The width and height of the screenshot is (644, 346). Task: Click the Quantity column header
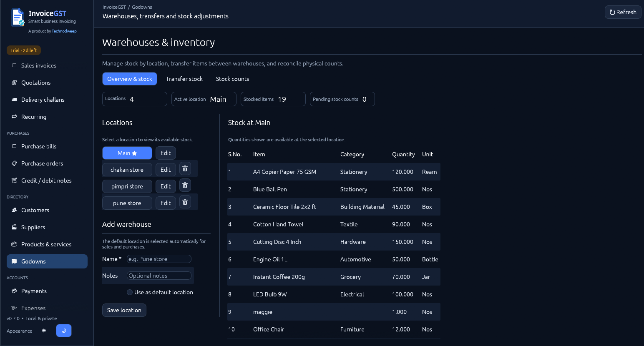pos(403,154)
